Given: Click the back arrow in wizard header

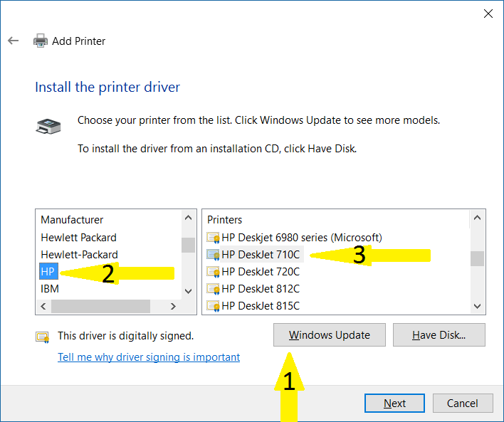Looking at the screenshot, I should (x=13, y=41).
